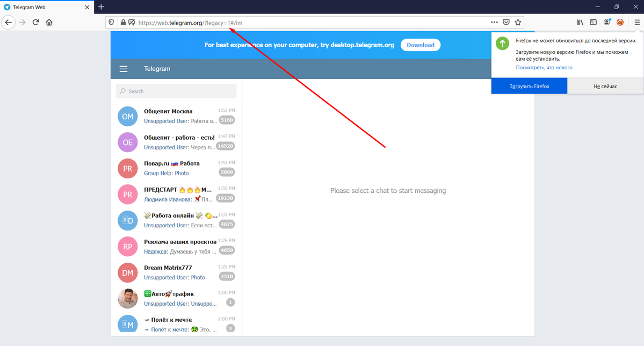The image size is (644, 346).
Task: Close the Telegram Web tab
Action: coord(87,7)
